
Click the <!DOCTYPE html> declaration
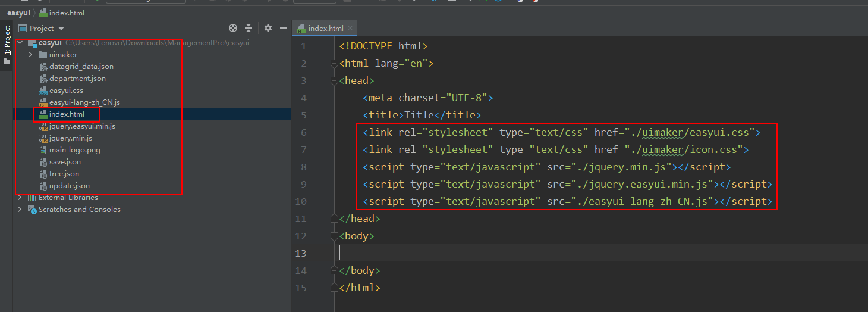click(x=383, y=46)
